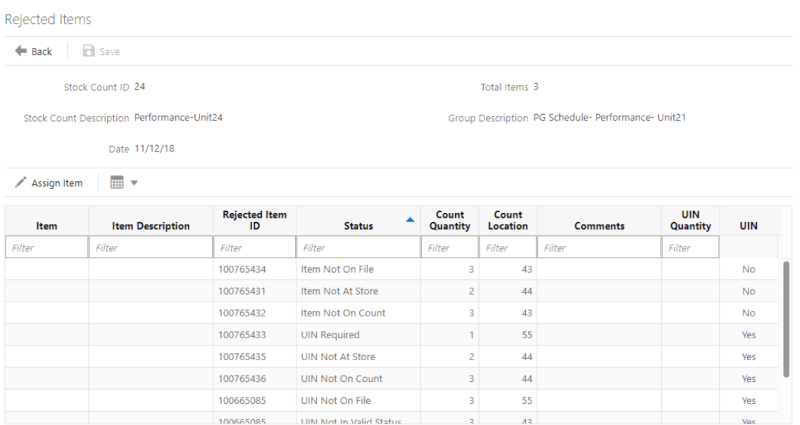Click the Save disk icon
Screen dimensions: 800x425
tap(89, 51)
